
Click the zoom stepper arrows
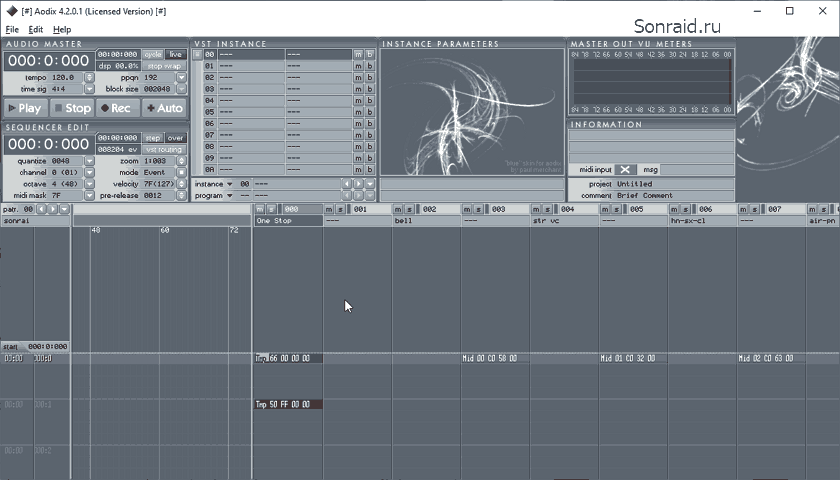click(182, 161)
